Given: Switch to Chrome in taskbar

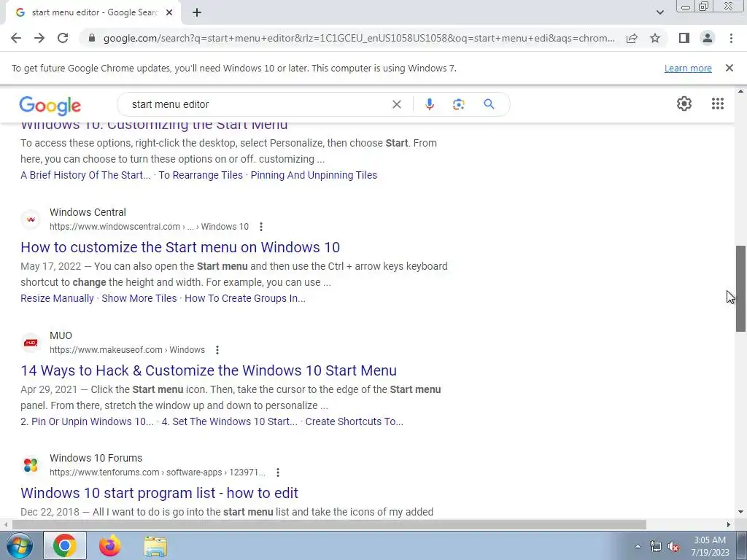Looking at the screenshot, I should [x=65, y=545].
